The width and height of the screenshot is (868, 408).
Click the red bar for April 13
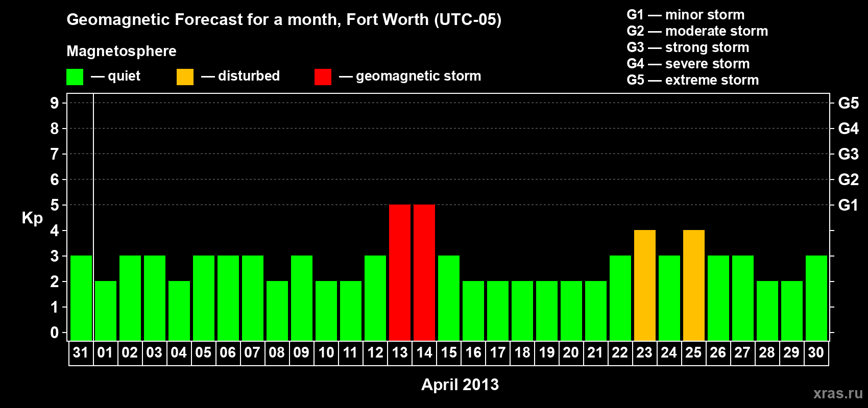(400, 272)
